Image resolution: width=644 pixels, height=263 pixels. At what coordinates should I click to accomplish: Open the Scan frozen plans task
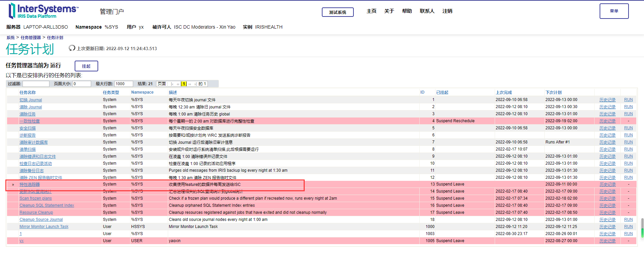pos(36,198)
